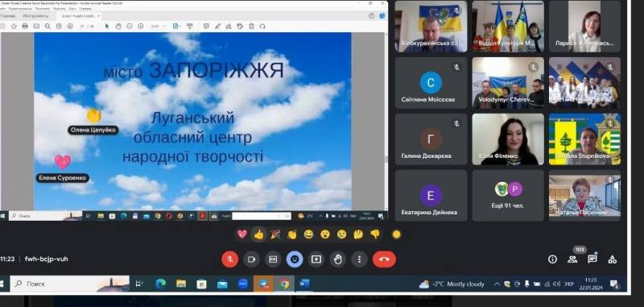
Task: Send the thumbs down reaction
Action: (375, 234)
